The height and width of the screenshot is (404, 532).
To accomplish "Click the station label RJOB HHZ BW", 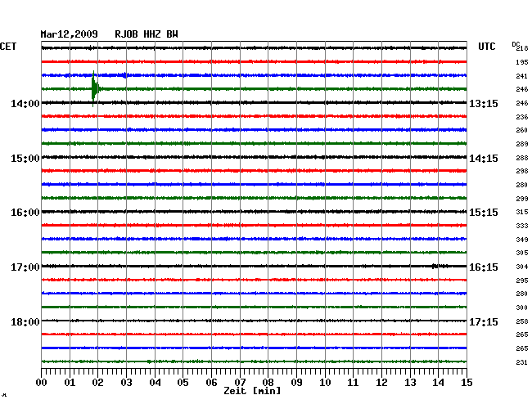I will pyautogui.click(x=147, y=34).
